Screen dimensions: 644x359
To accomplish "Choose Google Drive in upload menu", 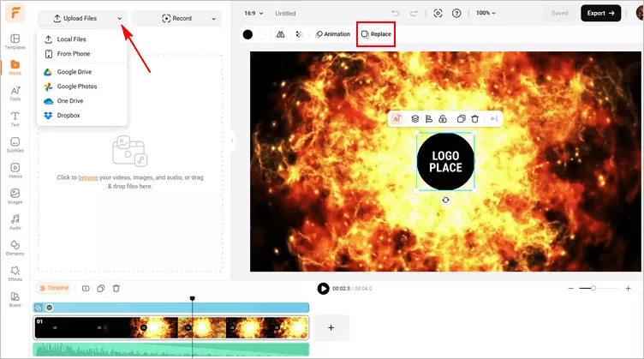I will 82,72.
